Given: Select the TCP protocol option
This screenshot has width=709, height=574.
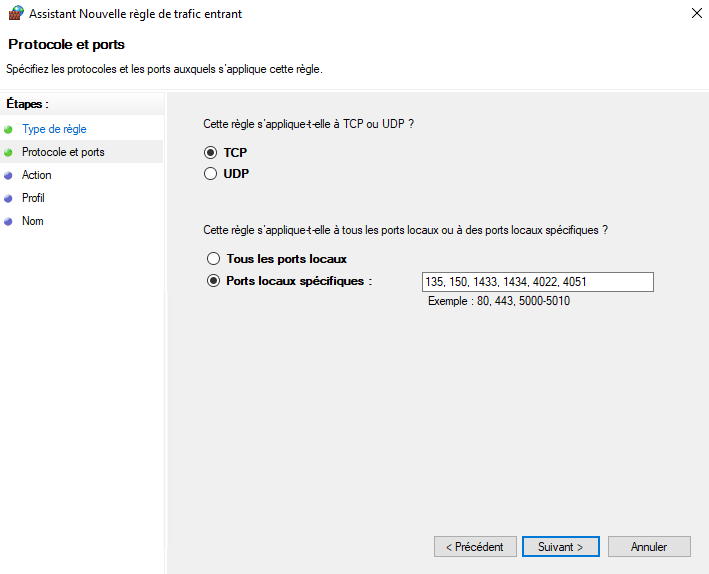Looking at the screenshot, I should [211, 153].
